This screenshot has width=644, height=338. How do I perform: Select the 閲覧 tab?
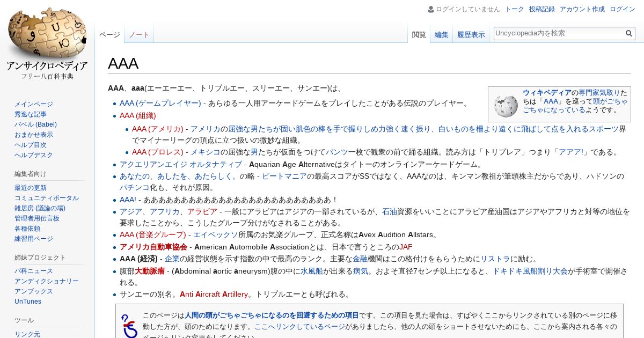pos(419,34)
